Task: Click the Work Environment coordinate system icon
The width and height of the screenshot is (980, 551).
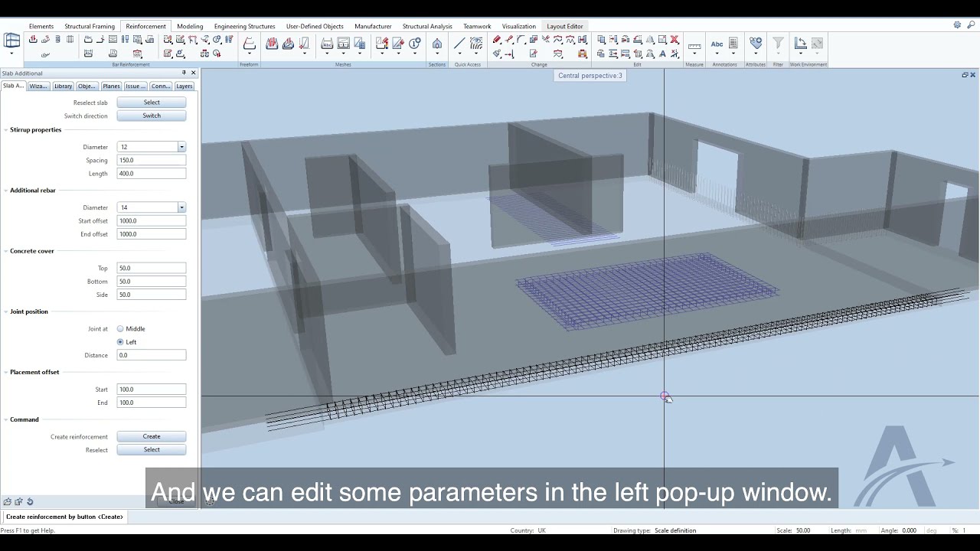Action: (x=800, y=44)
